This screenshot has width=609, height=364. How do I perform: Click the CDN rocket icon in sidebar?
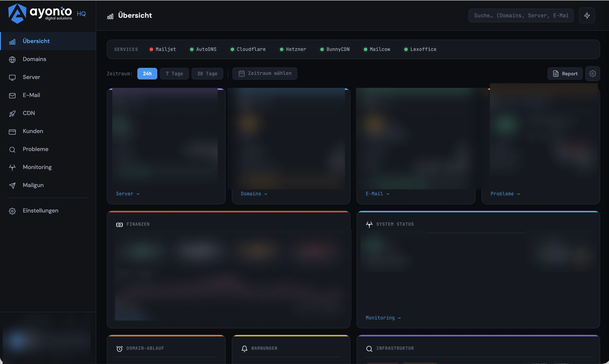click(12, 113)
